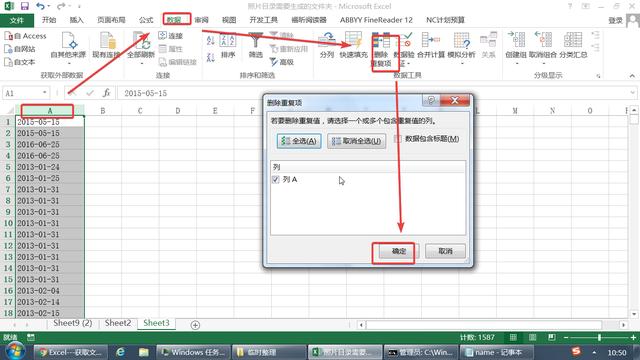The image size is (640, 360).
Task: Select column B header
Action: (103, 111)
